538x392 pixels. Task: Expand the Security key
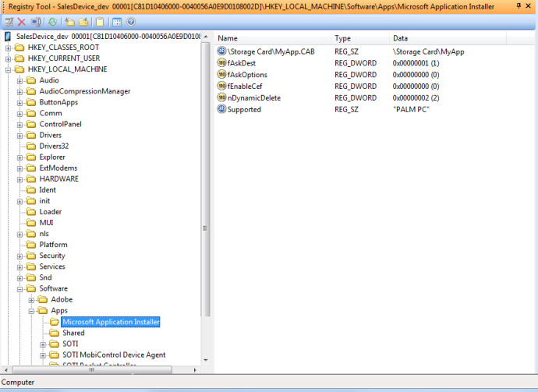19,256
